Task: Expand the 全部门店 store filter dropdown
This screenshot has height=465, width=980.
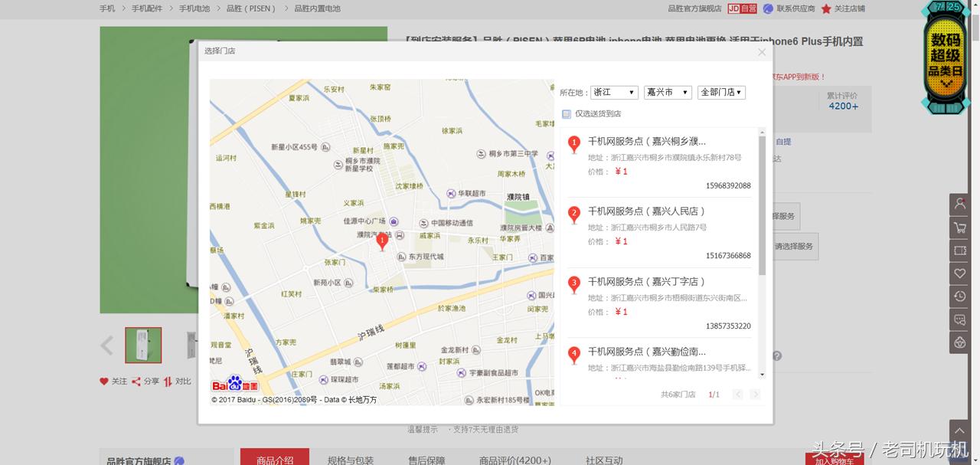Action: tap(720, 92)
